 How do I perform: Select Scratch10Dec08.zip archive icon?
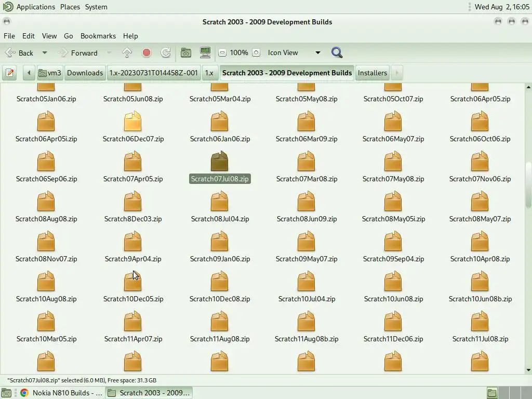point(220,281)
